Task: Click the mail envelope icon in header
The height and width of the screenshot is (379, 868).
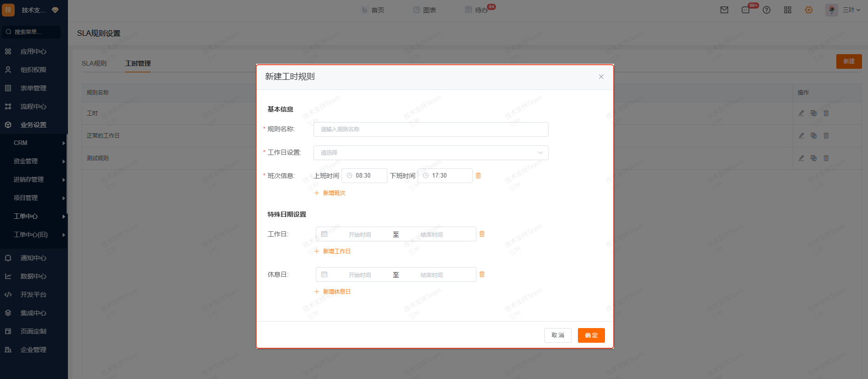Action: (x=724, y=10)
